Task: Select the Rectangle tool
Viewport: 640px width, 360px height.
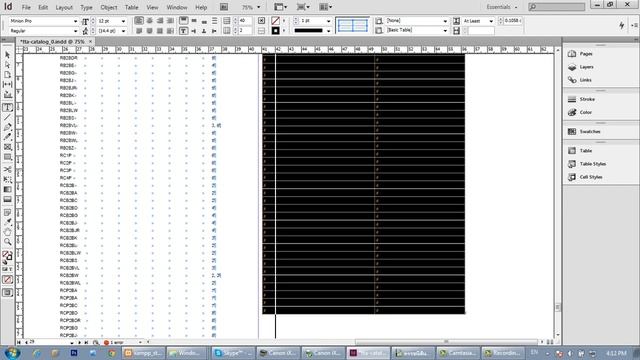Action: point(7,157)
